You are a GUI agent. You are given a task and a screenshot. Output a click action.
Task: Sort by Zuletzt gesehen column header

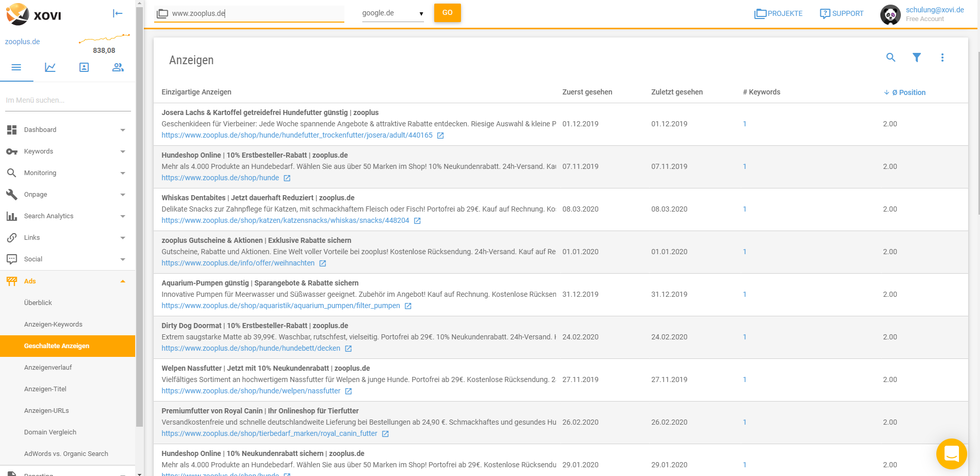point(677,92)
